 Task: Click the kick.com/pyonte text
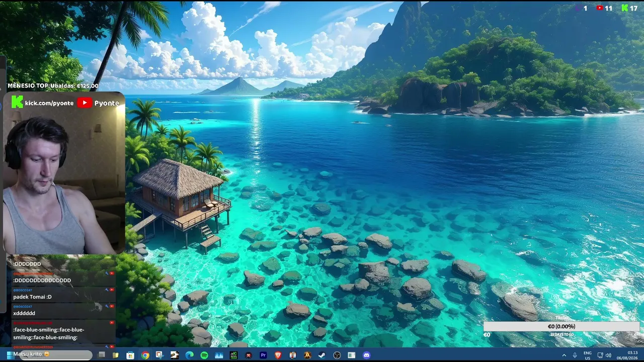49,103
